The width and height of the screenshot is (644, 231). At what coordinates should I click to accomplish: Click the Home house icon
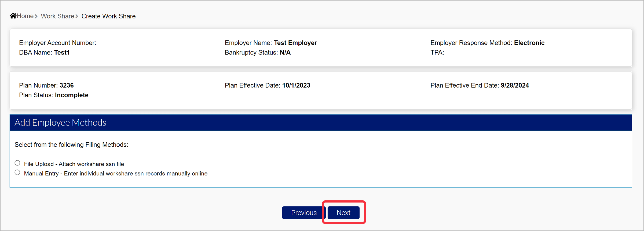(x=13, y=16)
